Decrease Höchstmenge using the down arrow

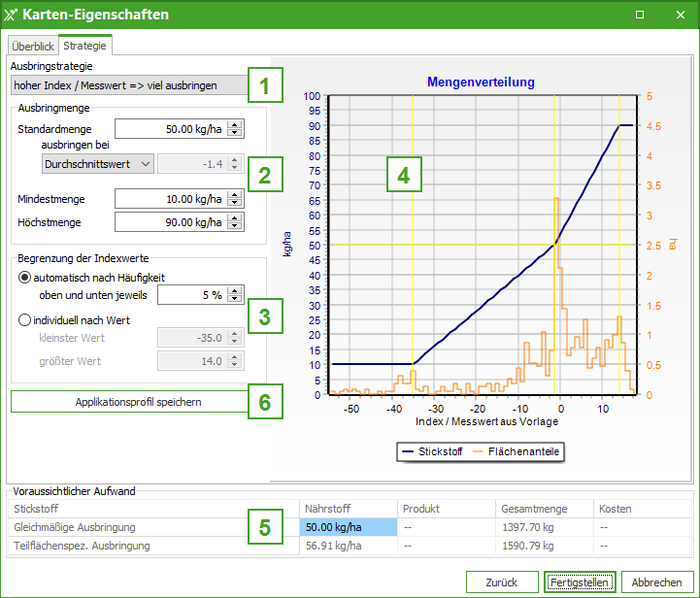click(234, 226)
